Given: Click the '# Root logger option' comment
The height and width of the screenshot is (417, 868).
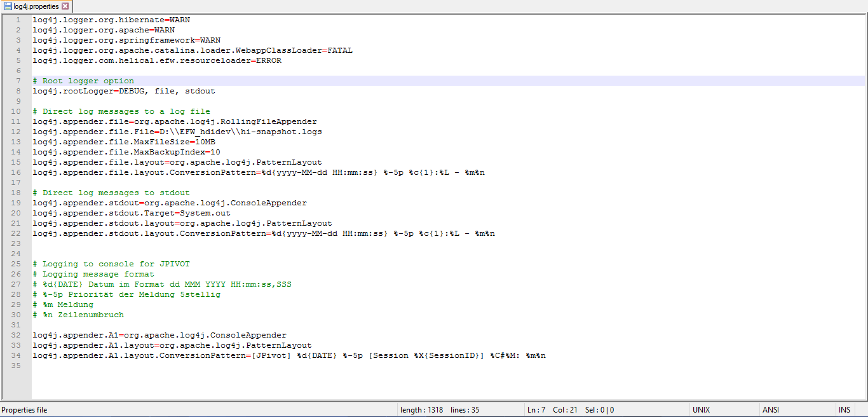Looking at the screenshot, I should (x=83, y=81).
